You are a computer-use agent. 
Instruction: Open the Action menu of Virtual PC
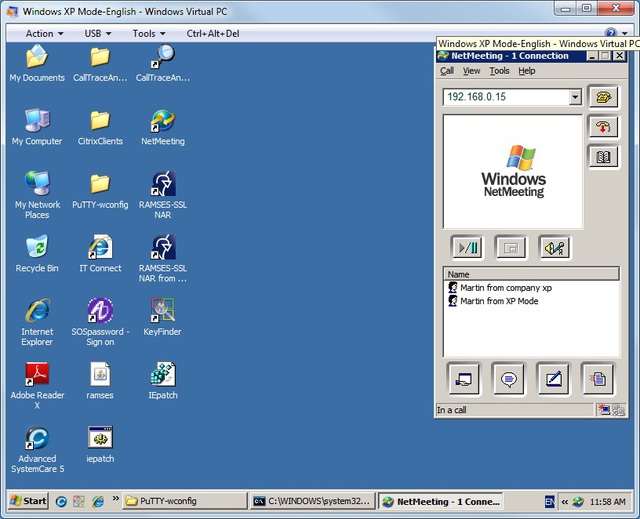click(44, 33)
